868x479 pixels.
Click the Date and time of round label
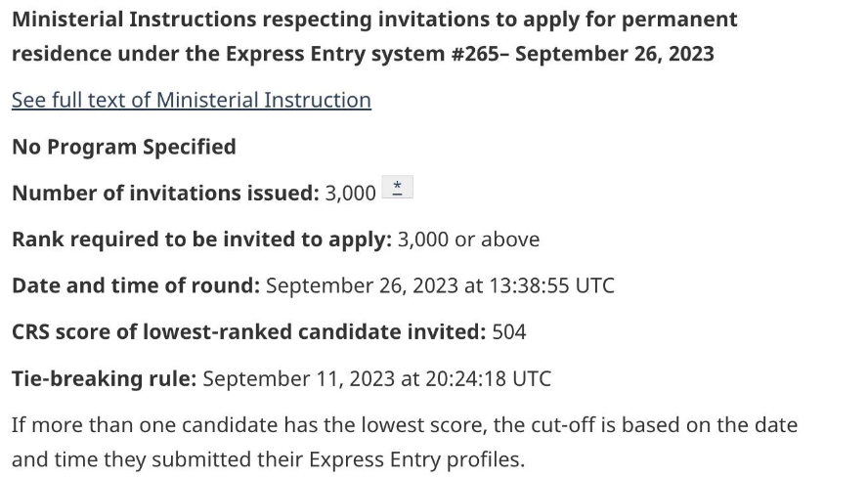[x=136, y=285]
